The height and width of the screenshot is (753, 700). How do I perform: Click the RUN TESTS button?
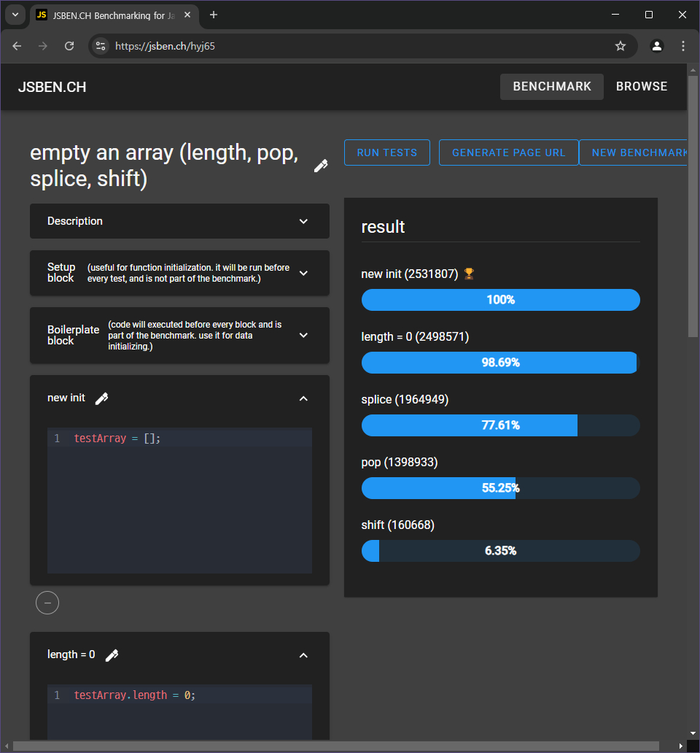[387, 152]
